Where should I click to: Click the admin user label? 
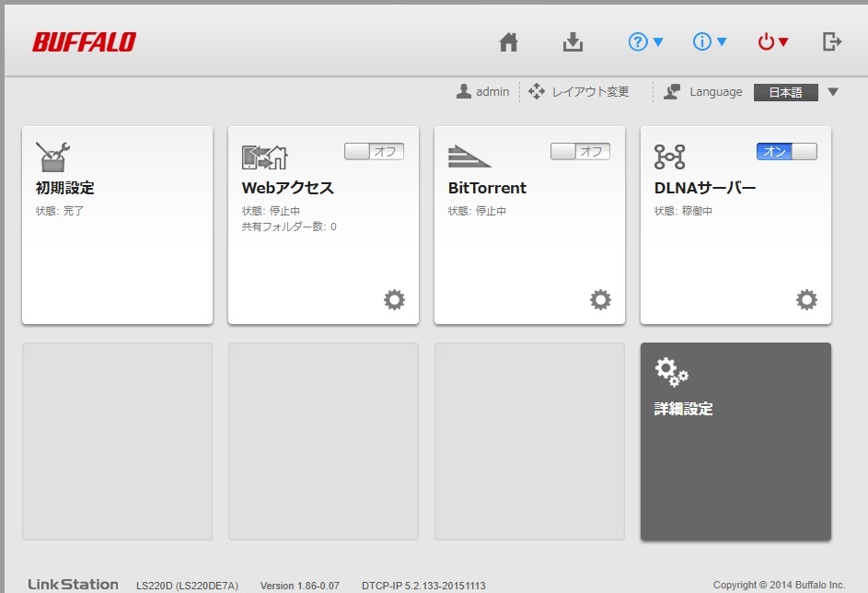click(483, 92)
